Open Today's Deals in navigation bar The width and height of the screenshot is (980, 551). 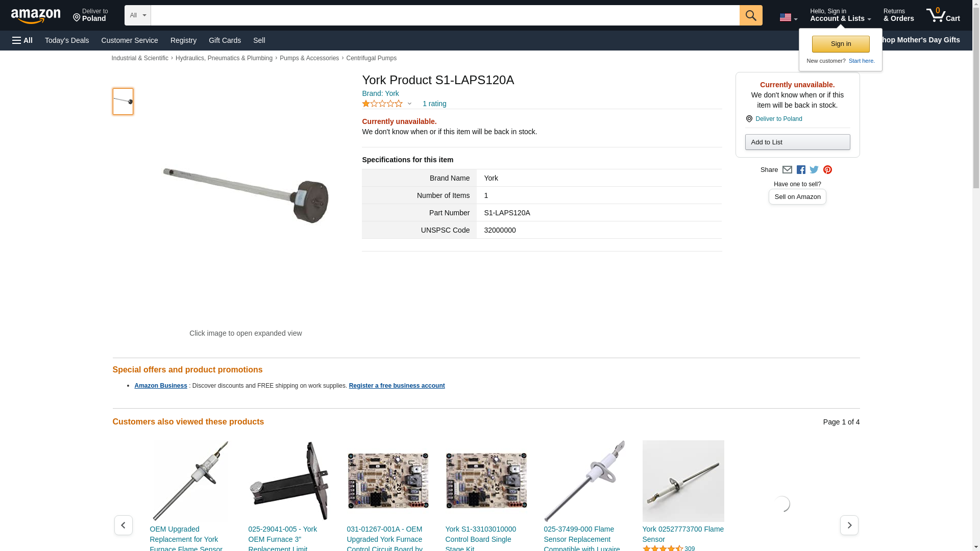click(67, 40)
